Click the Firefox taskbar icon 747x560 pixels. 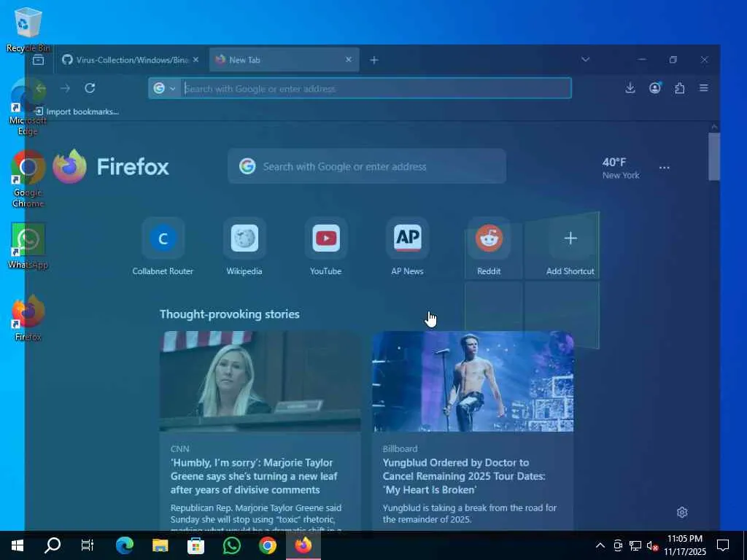[303, 545]
